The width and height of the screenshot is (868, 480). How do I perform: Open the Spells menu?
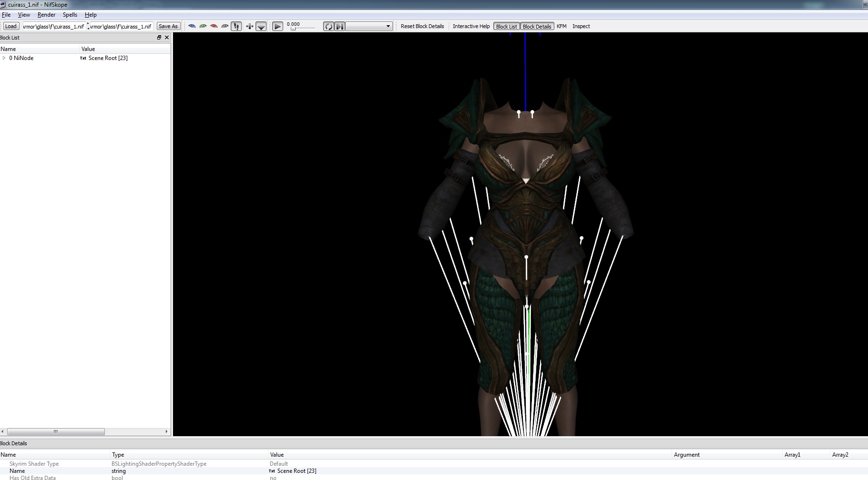tap(70, 15)
